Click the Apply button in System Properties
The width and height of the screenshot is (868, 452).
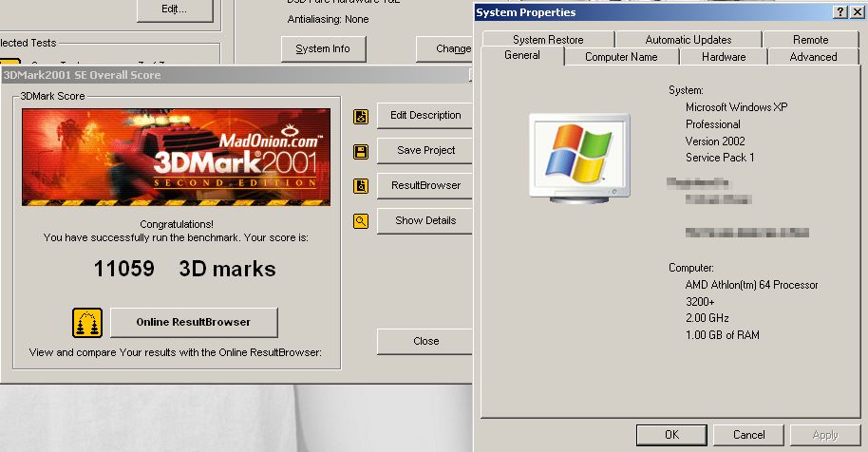(x=825, y=435)
